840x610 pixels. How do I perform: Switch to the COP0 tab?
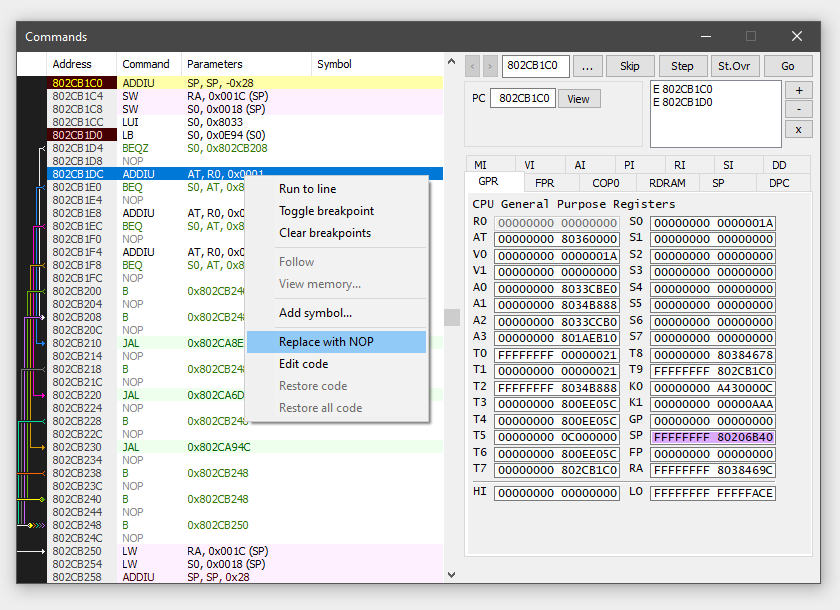tap(605, 183)
